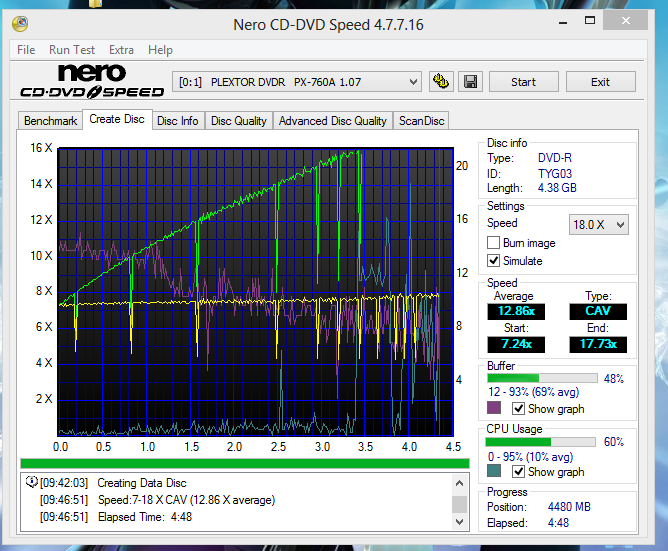Click the 60% CPU usage percentage text
Image resolution: width=668 pixels, height=551 pixels.
coord(613,442)
